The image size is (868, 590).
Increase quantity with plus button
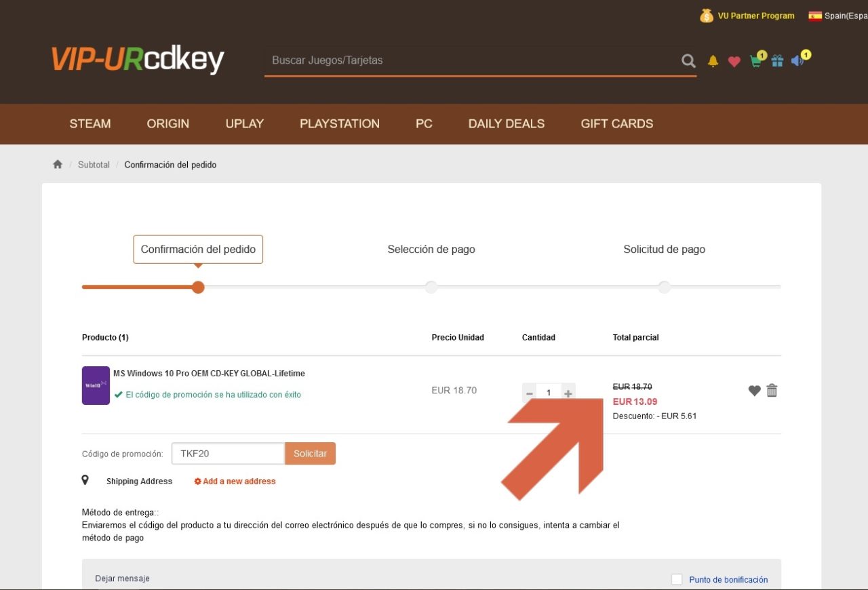[x=568, y=393]
